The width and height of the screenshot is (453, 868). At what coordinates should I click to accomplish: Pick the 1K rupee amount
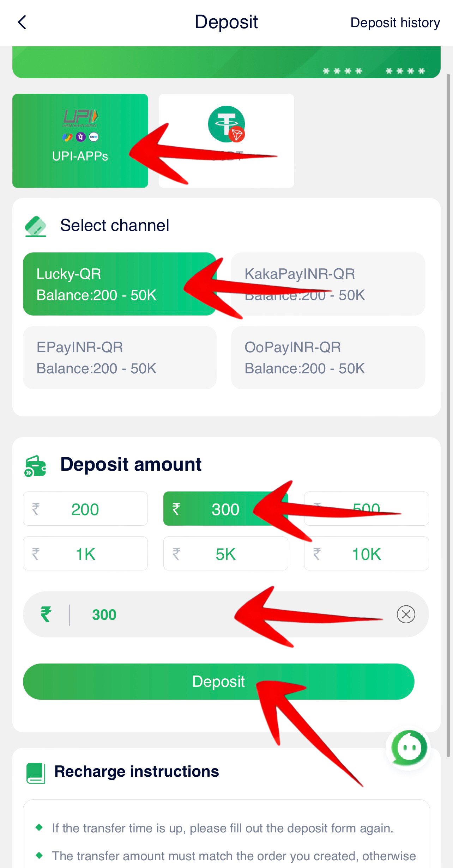[x=85, y=554]
